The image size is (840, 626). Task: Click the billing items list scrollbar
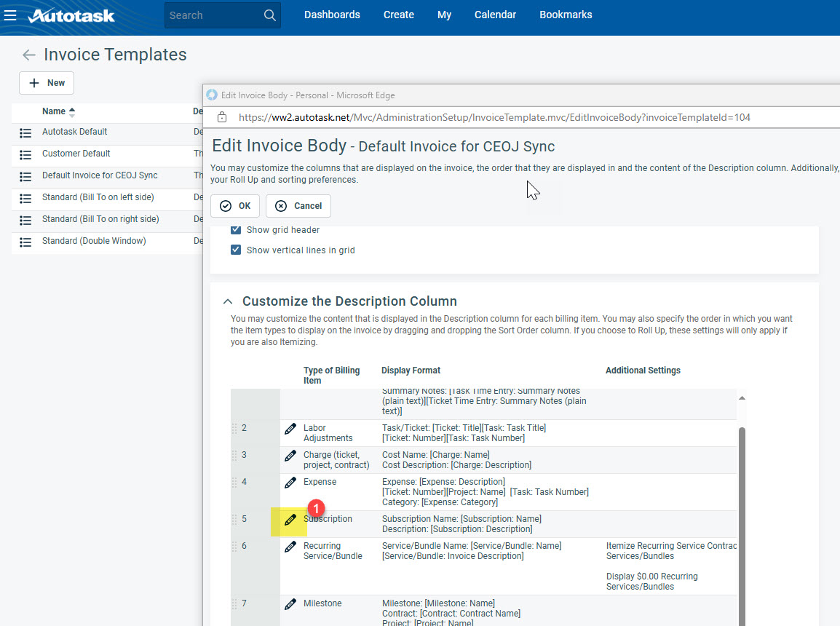742,510
